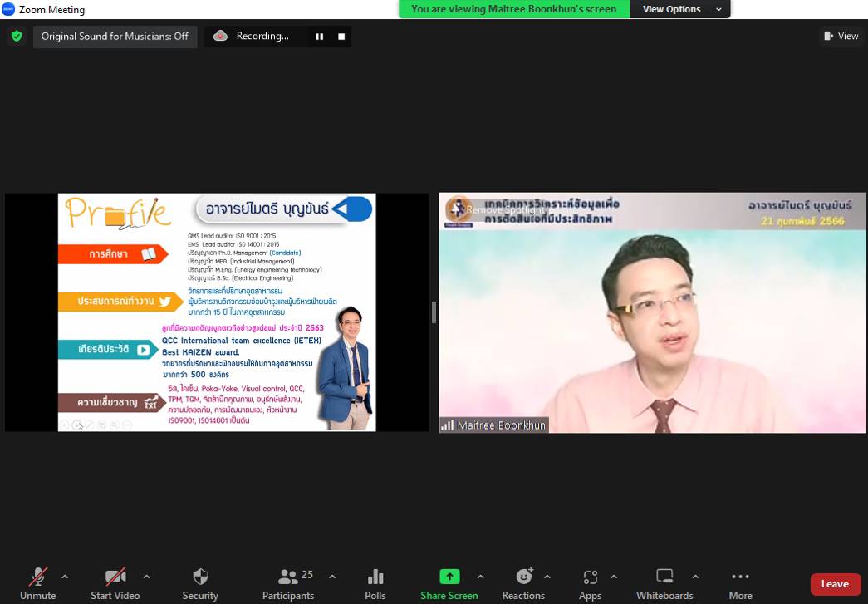The width and height of the screenshot is (868, 604).
Task: Open the More menu in the toolbar
Action: click(x=740, y=583)
